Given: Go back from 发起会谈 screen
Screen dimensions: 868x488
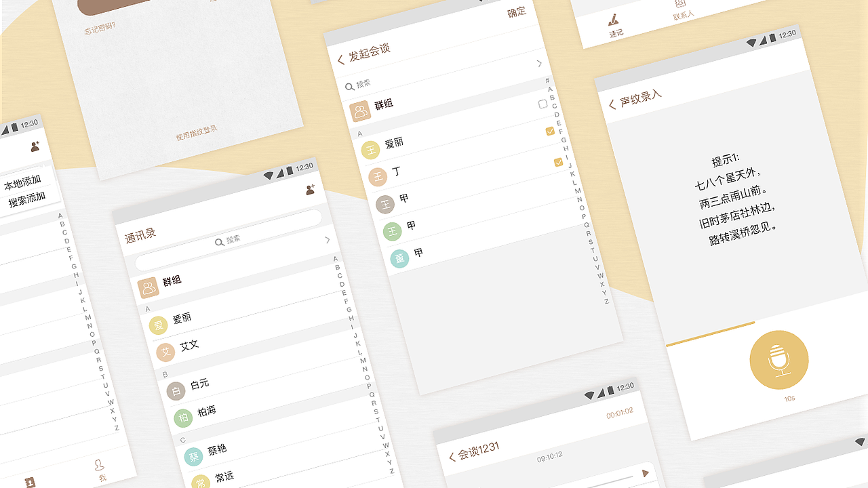Looking at the screenshot, I should 341,60.
